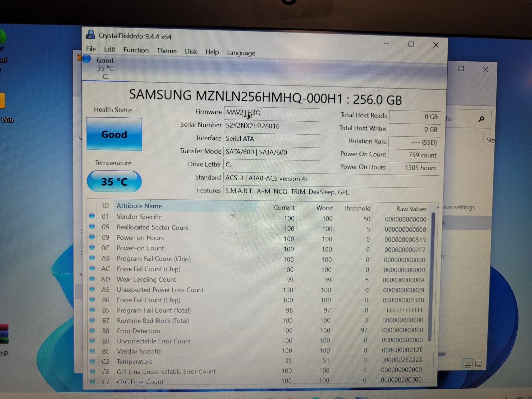Click status dot for CRC Error Count
The height and width of the screenshot is (399, 532).
(92, 381)
